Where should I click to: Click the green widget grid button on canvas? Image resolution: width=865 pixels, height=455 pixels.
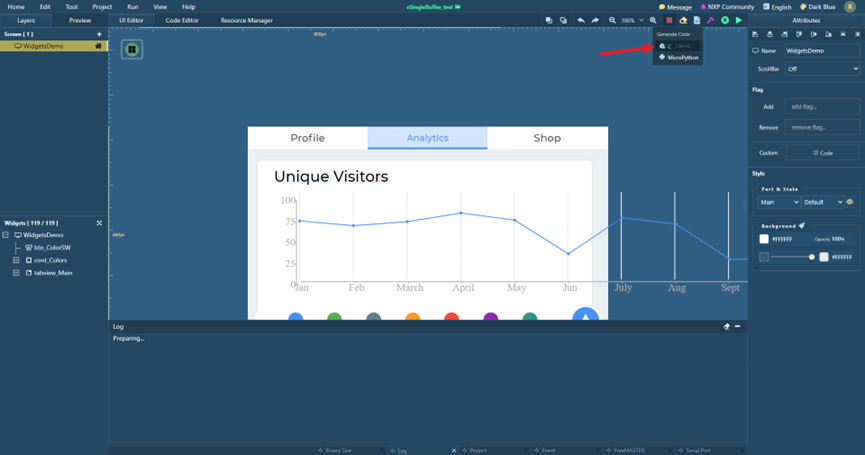132,49
